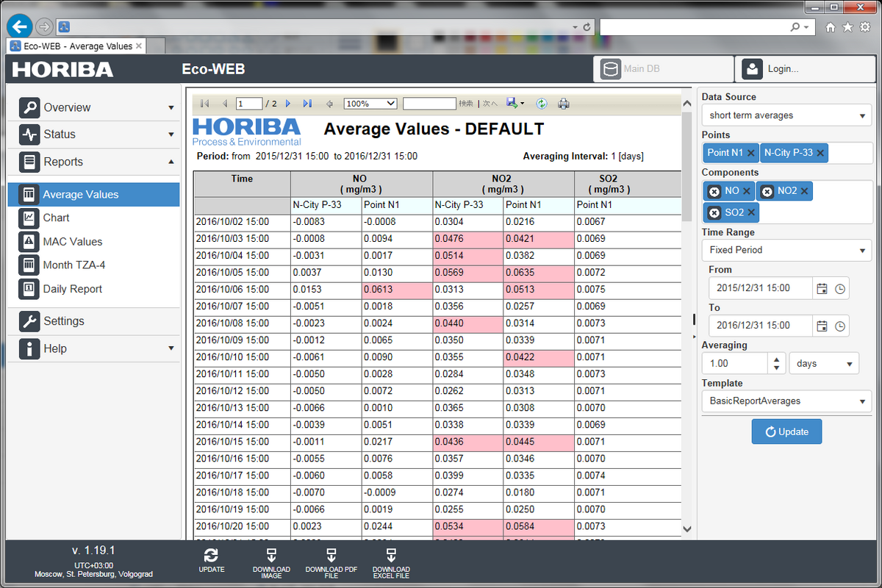
Task: Go back with browser back arrow
Action: pyautogui.click(x=20, y=26)
